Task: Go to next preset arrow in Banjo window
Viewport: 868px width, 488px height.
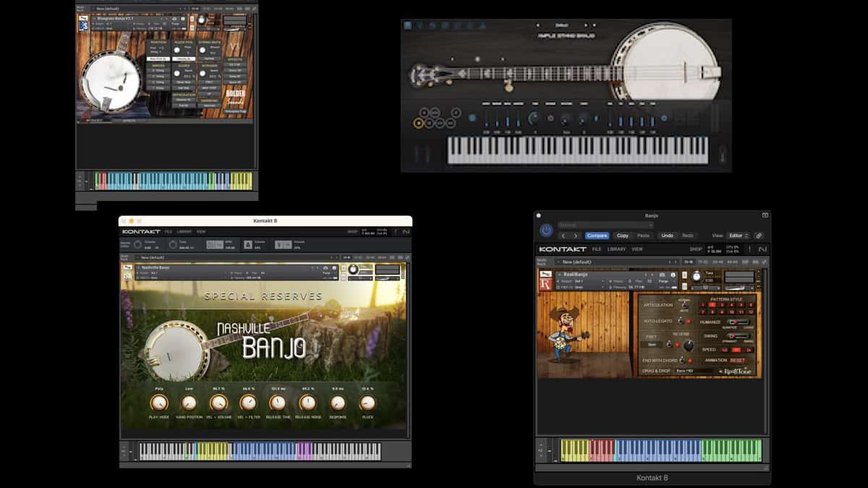Action: (575, 236)
